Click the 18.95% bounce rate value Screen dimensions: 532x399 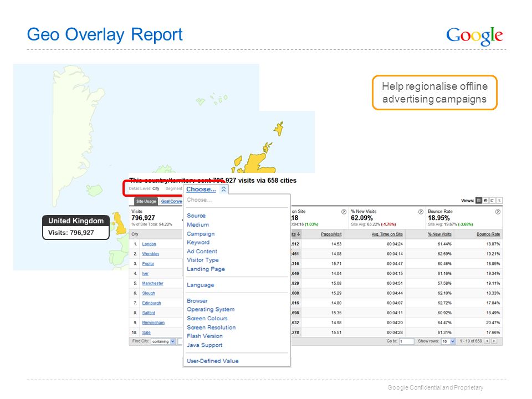pyautogui.click(x=439, y=218)
